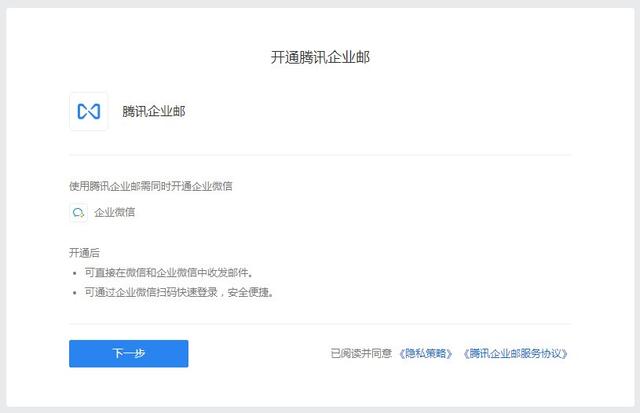Click the bullet 可通过企业微信扫码快速登录，安全便捷
Viewport: 640px width, 413px height.
coord(179,292)
